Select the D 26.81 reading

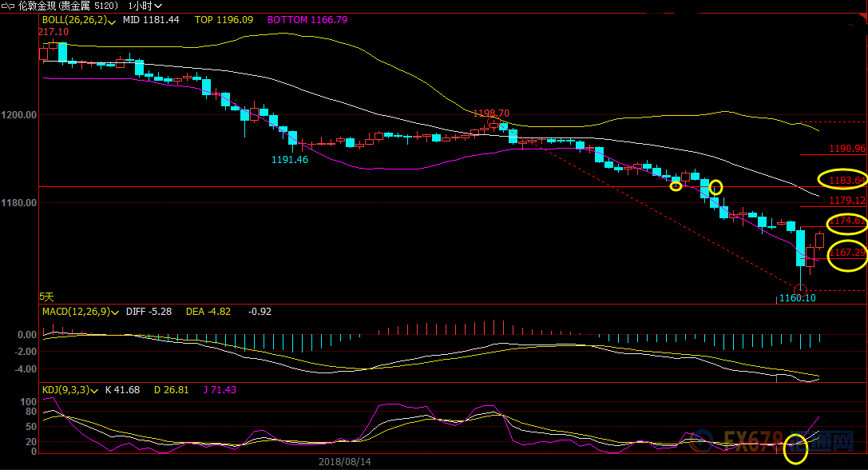click(x=171, y=390)
